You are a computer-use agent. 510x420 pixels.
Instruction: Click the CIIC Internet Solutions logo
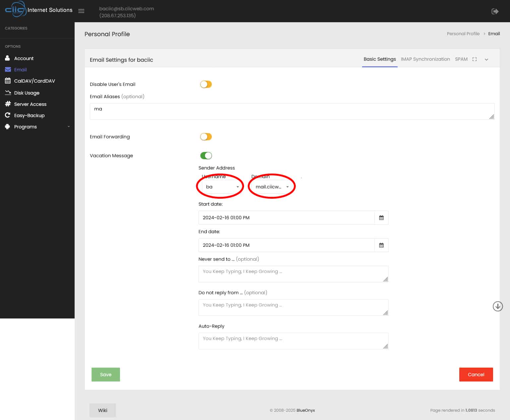[38, 9]
